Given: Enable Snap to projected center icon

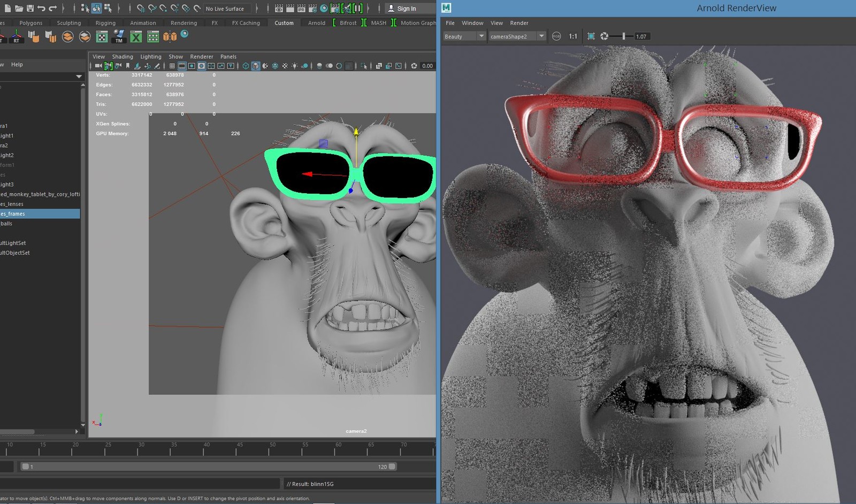Looking at the screenshot, I should tap(174, 8).
